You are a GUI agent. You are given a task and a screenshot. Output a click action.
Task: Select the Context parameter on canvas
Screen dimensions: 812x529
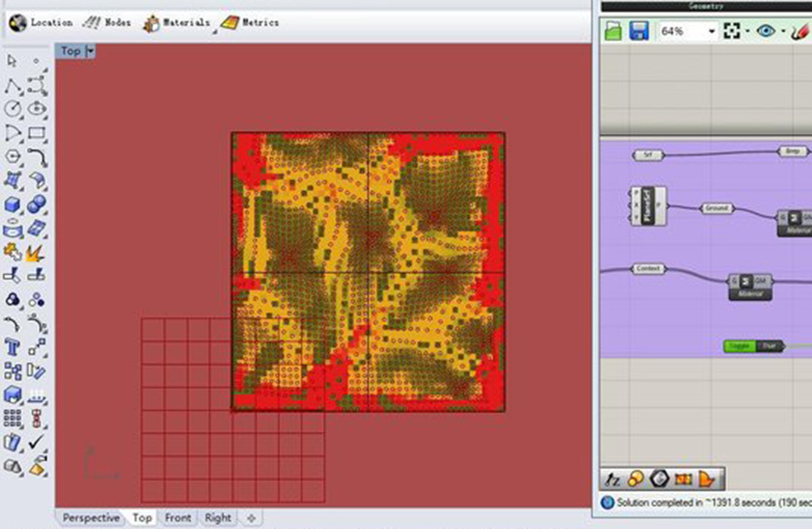pyautogui.click(x=648, y=269)
